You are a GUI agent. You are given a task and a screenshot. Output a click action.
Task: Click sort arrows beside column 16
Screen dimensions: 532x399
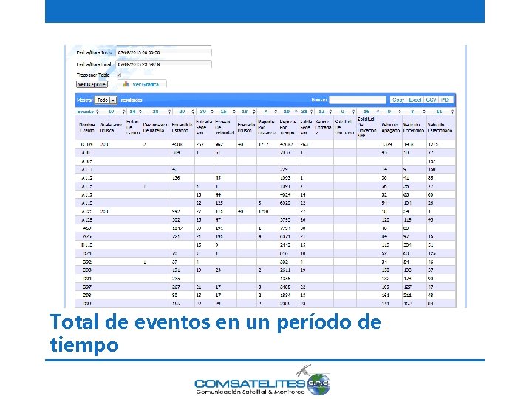[x=378, y=112]
